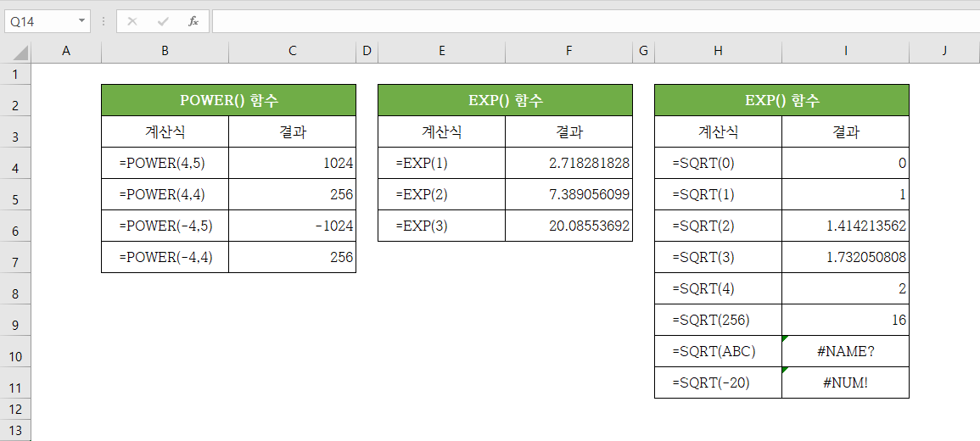This screenshot has width=980, height=441.
Task: Select the =SQRT(4) cell
Action: tap(718, 288)
